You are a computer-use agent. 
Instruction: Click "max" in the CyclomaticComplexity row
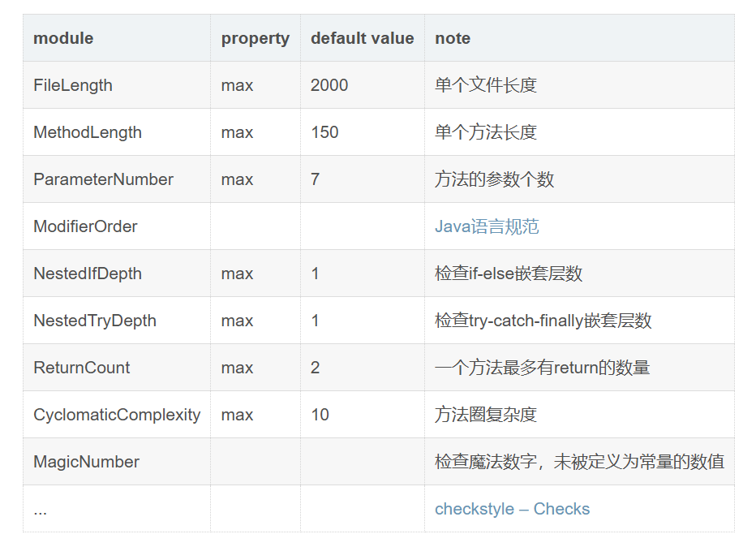click(237, 416)
